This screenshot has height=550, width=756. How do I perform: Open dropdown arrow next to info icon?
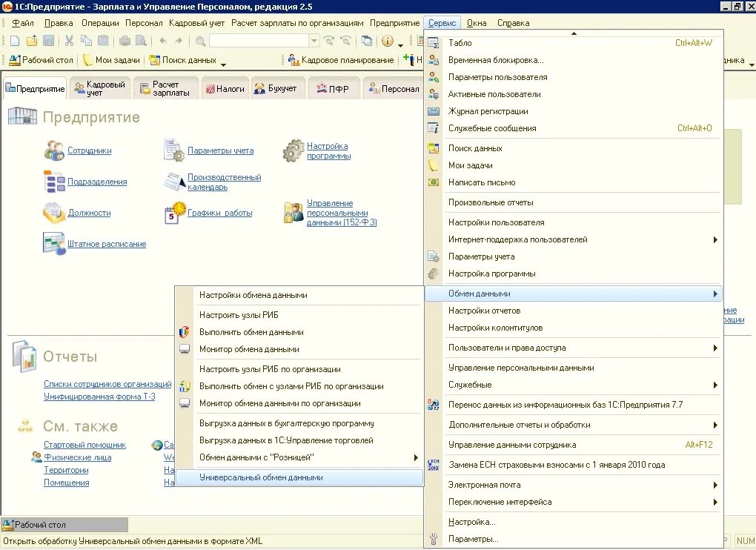(x=400, y=44)
